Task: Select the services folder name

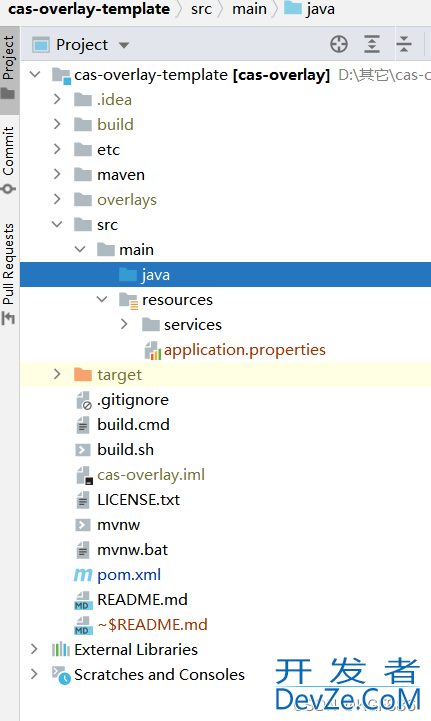Action: click(x=193, y=325)
